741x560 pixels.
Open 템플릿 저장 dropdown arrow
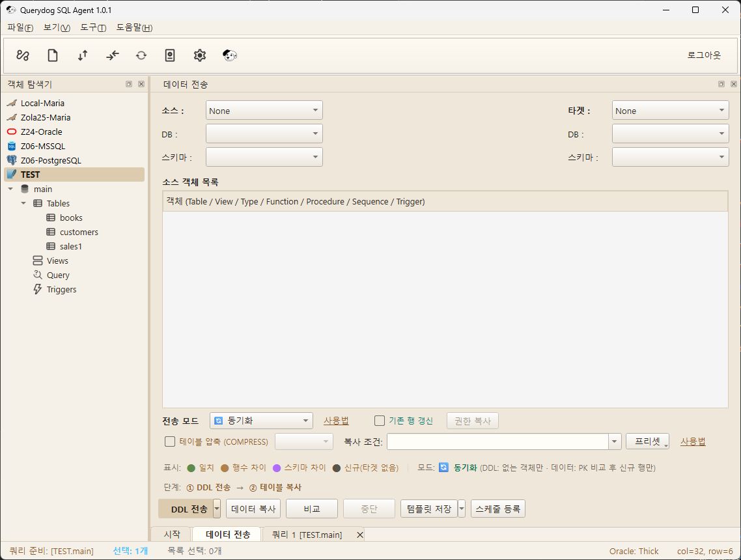point(462,509)
